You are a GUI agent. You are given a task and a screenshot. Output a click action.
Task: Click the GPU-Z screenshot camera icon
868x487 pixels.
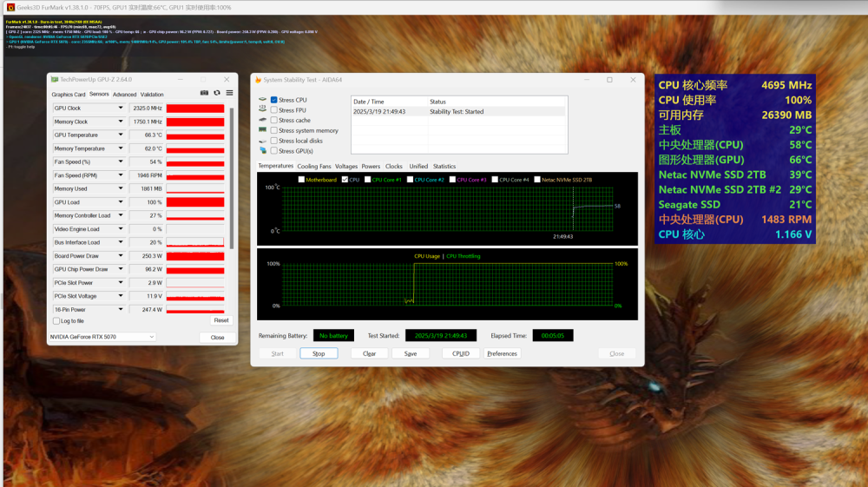pos(204,93)
